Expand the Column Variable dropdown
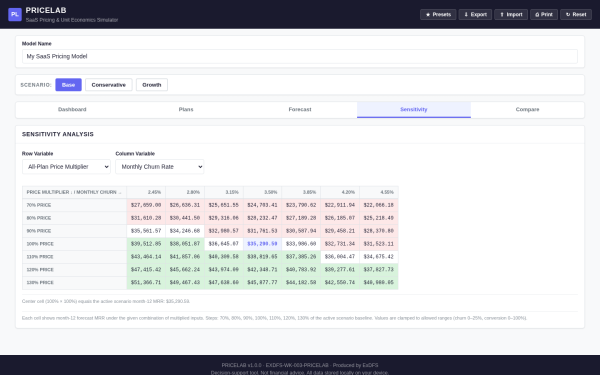The image size is (600, 375). 160,167
